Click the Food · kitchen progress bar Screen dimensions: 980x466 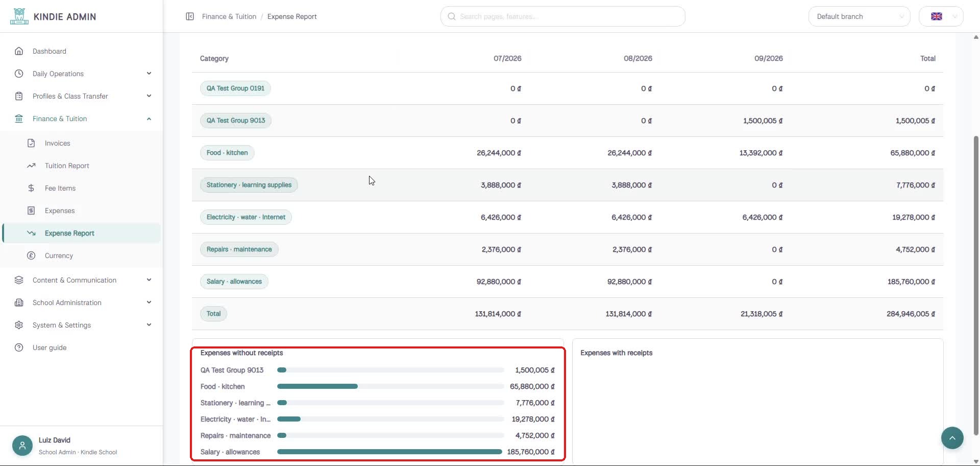(390, 386)
